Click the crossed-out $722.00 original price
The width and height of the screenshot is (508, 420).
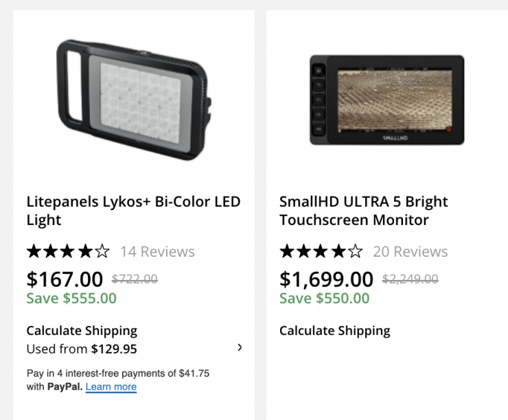point(135,279)
